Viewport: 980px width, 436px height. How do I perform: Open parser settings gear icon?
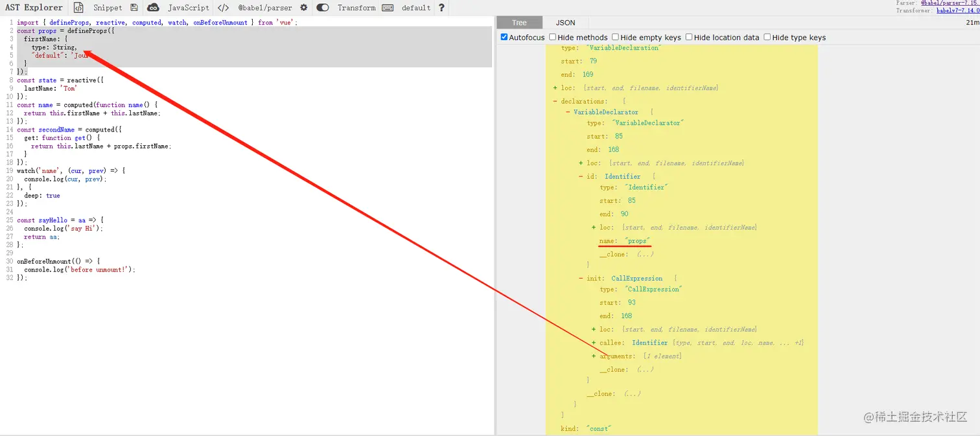[x=303, y=8]
